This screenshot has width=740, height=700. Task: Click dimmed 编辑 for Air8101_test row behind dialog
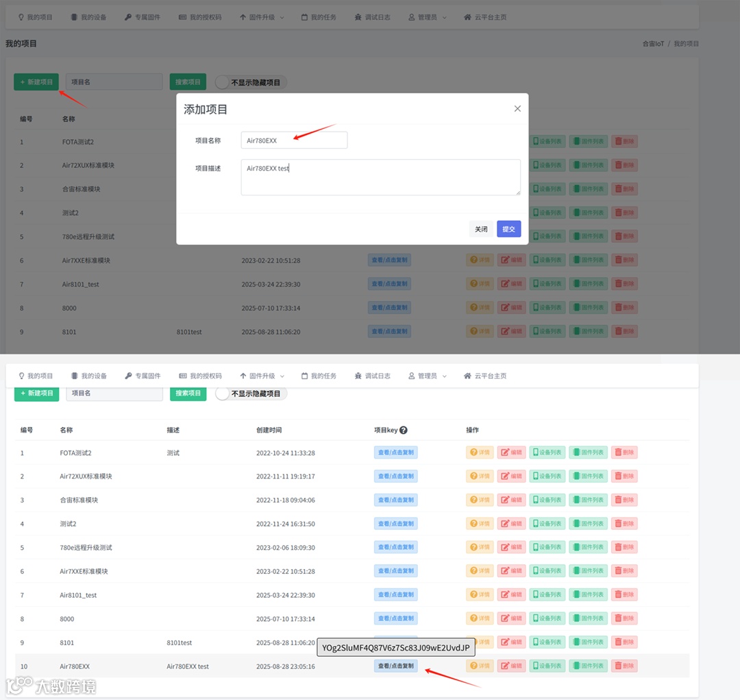pos(512,283)
